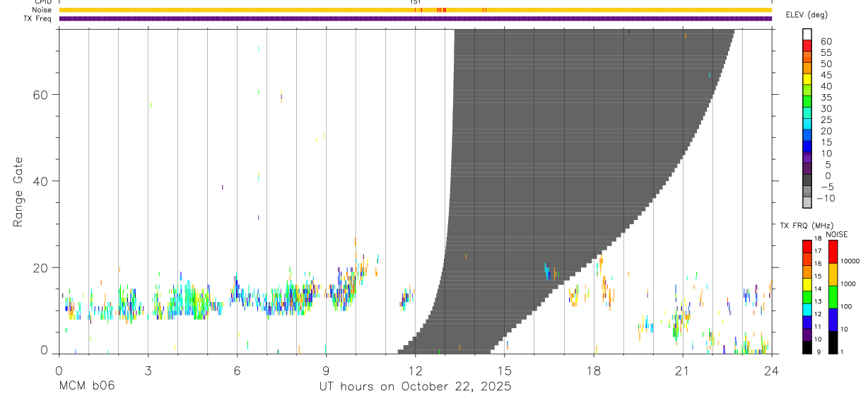
Task: Click the 6 tick label on time axis
Action: 237,370
